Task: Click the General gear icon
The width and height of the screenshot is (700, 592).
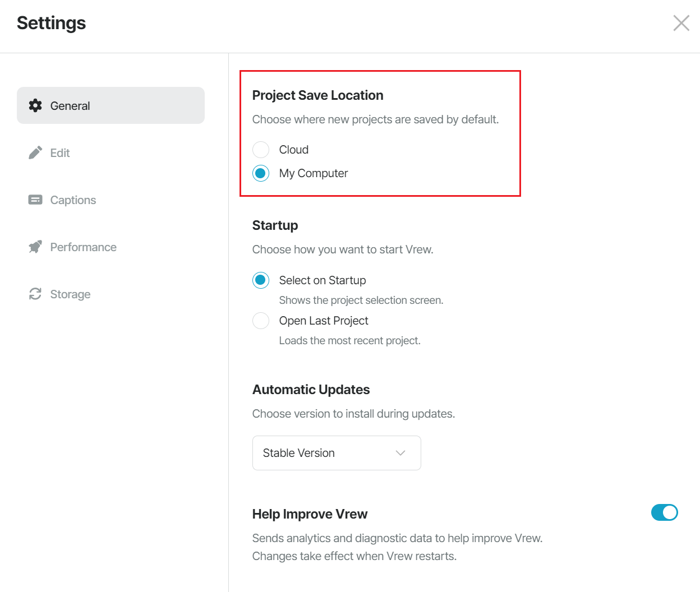Action: (35, 105)
